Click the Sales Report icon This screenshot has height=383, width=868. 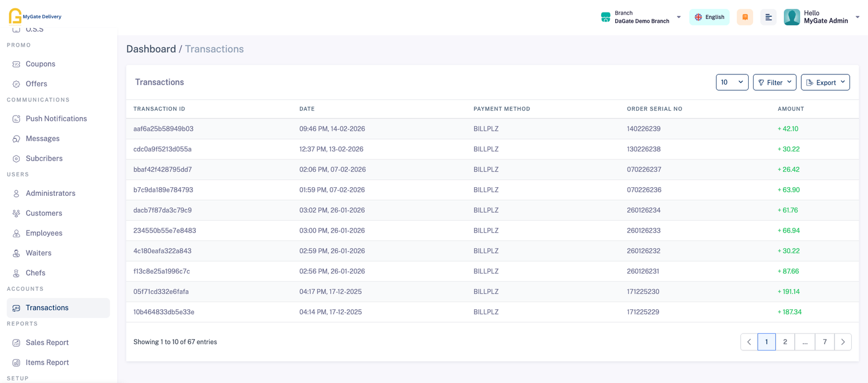16,343
